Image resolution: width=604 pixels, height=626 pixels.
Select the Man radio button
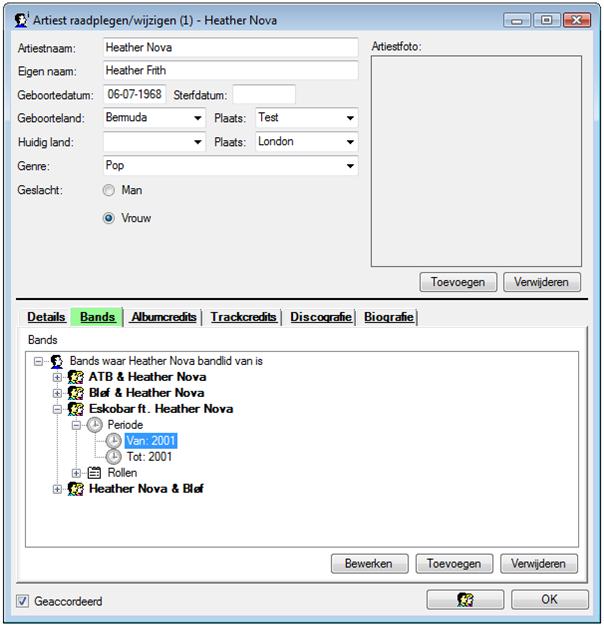click(109, 190)
